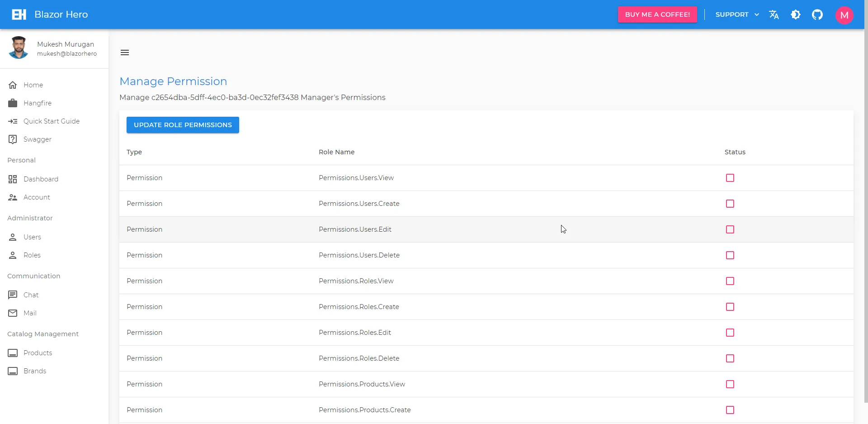Open the language selector icon
Image resolution: width=868 pixels, height=424 pixels.
(x=774, y=14)
